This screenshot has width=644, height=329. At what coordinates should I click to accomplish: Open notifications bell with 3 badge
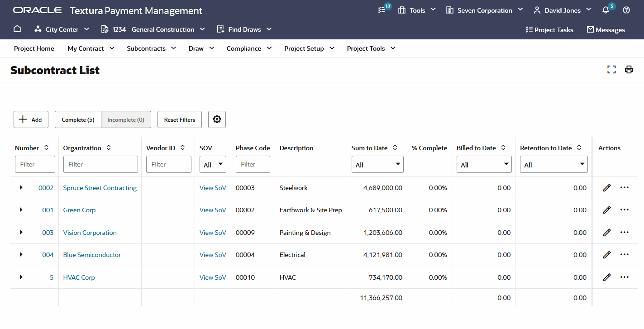coord(608,10)
